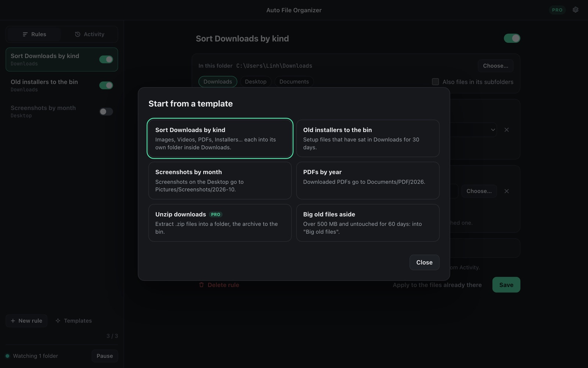Pick Screenshots by month template

pos(220,181)
